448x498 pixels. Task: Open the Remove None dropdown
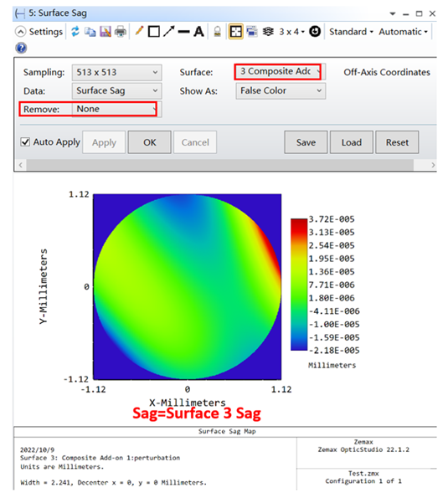click(x=116, y=109)
